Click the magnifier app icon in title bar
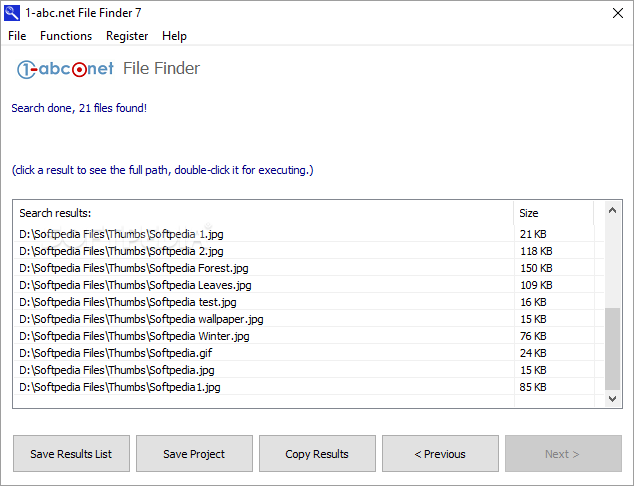 (x=12, y=13)
